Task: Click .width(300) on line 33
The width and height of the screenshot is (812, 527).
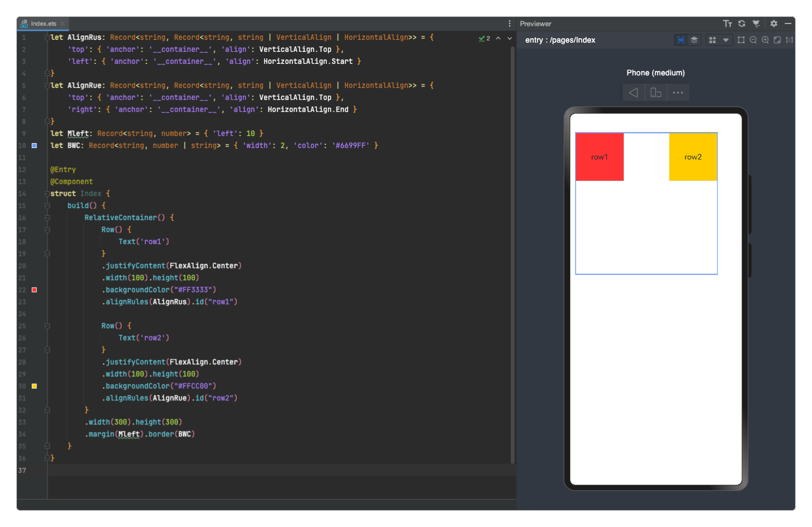Action: point(108,422)
